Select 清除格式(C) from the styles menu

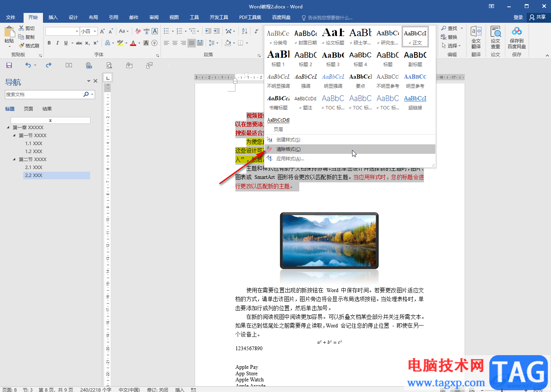[x=288, y=149]
